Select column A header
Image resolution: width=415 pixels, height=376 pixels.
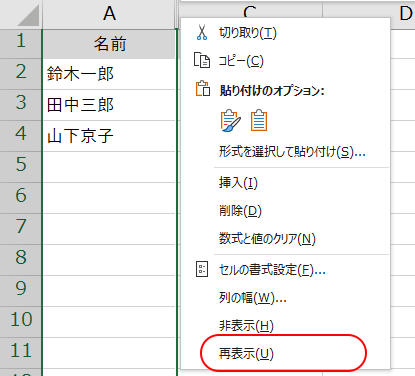pos(109,14)
